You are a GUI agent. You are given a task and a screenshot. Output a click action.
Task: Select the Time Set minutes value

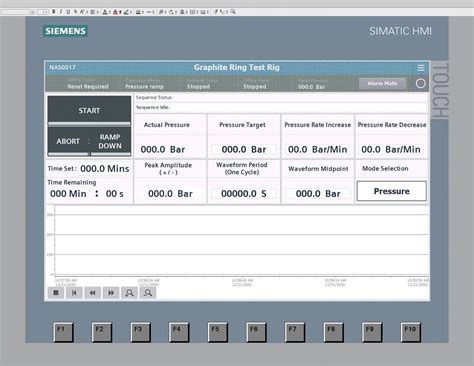coord(105,169)
